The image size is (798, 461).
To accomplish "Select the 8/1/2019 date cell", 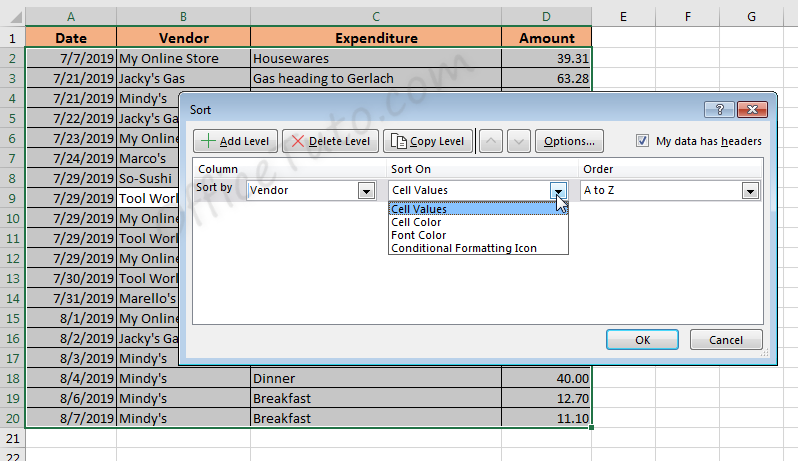I will (71, 319).
